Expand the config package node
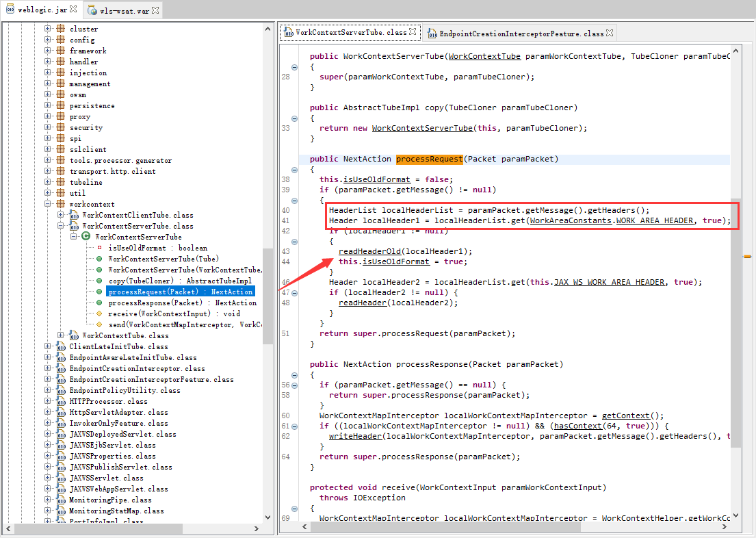Viewport: 756px width, 538px height. click(47, 40)
